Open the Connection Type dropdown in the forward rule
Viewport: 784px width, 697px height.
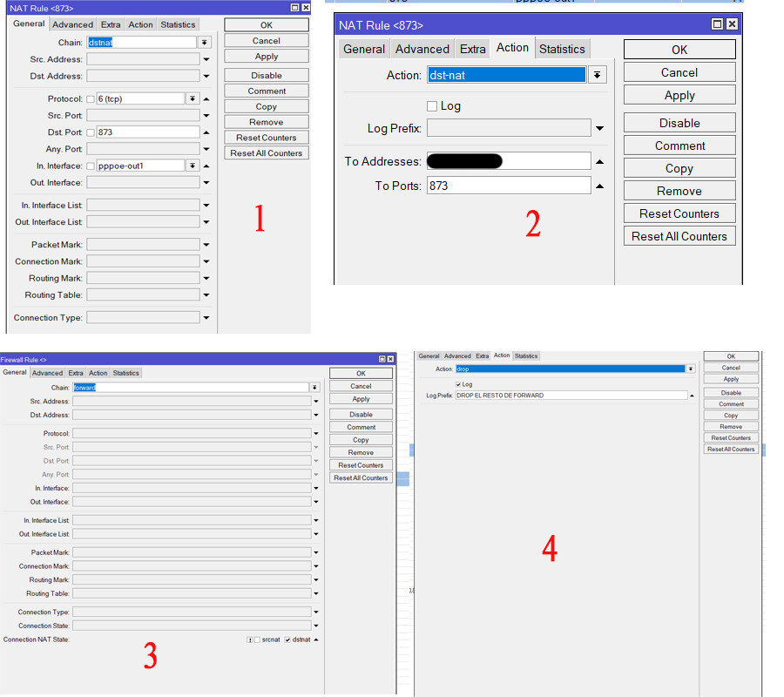(x=316, y=612)
